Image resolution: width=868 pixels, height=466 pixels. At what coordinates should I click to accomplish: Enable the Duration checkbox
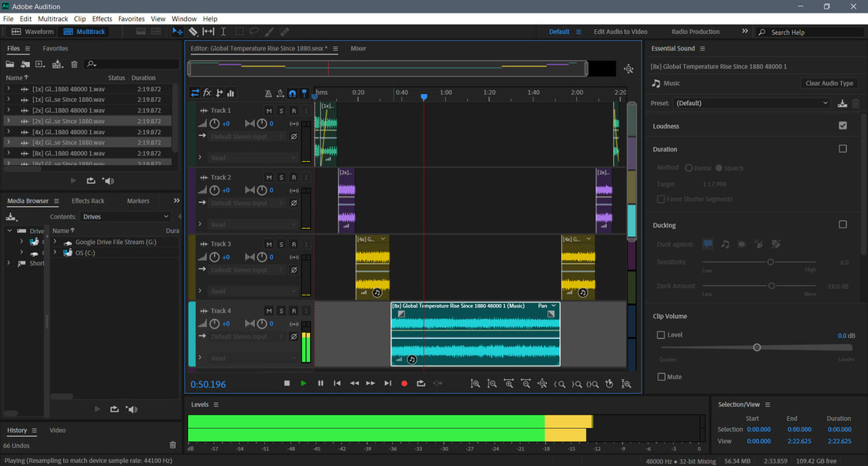click(843, 148)
